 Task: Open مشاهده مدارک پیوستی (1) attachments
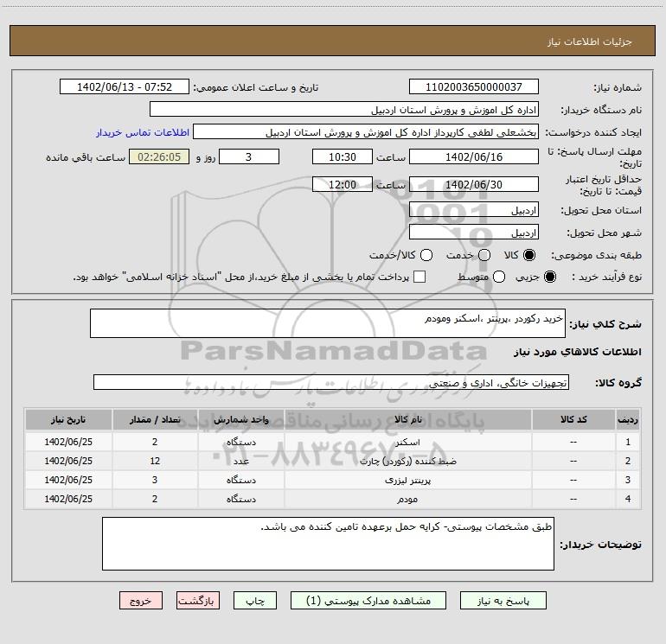368,601
